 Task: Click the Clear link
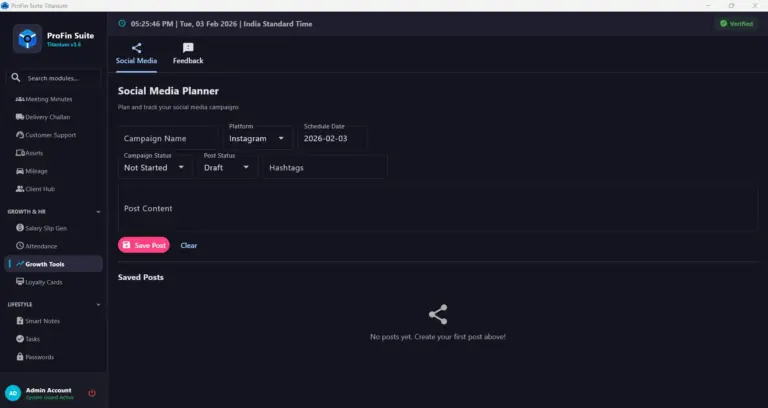click(189, 245)
